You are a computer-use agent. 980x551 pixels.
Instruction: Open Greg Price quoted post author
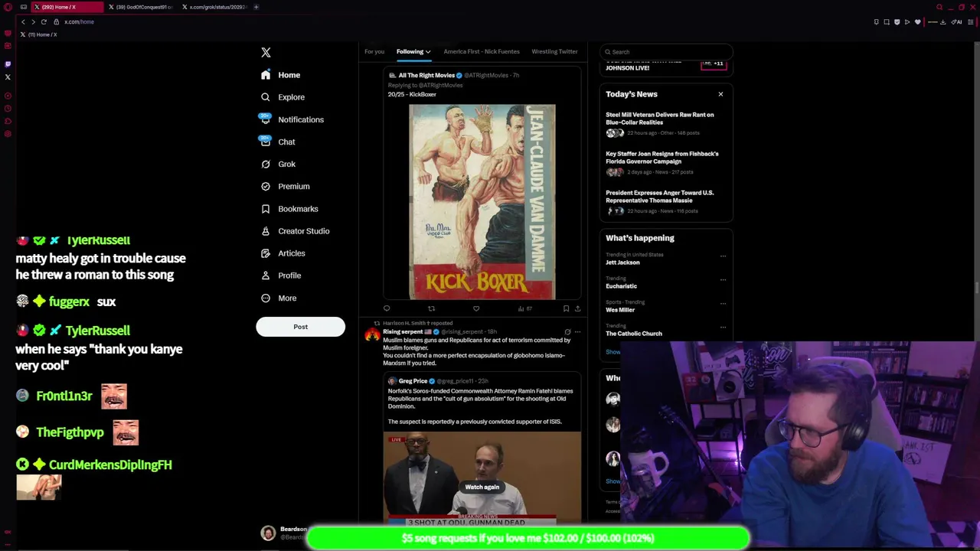413,381
